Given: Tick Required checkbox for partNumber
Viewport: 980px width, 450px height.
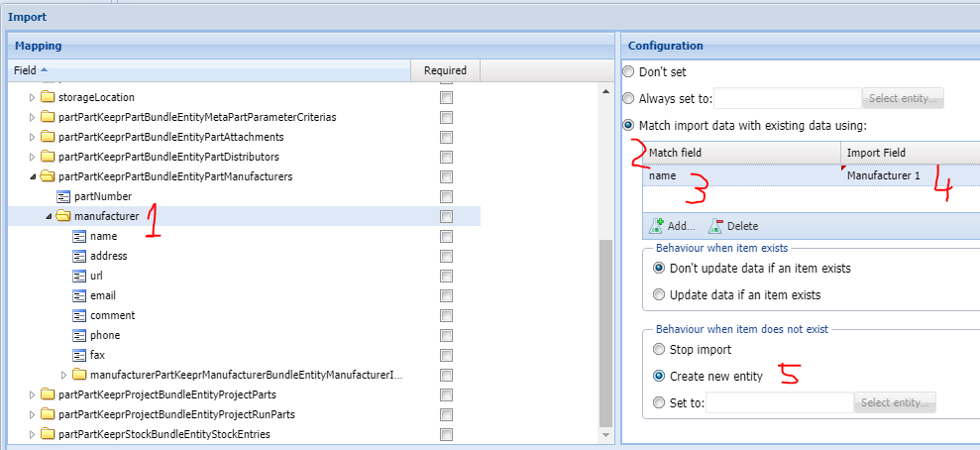Looking at the screenshot, I should pyautogui.click(x=446, y=197).
